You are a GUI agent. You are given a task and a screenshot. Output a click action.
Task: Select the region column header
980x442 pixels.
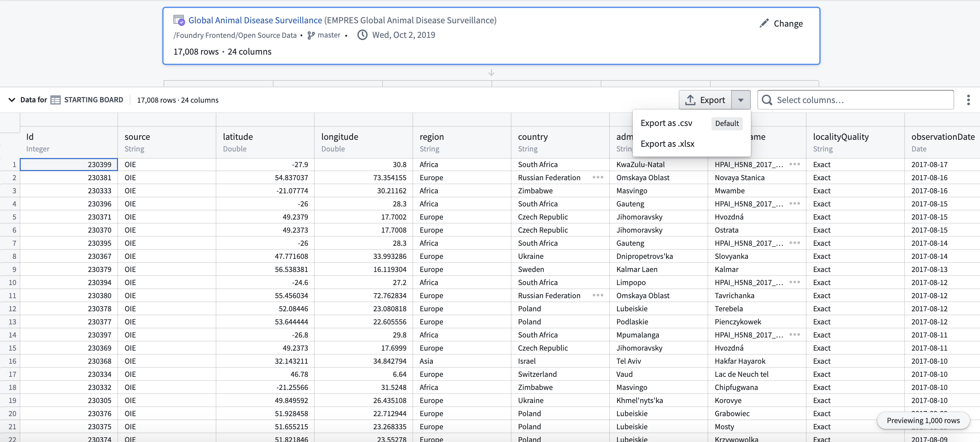(462, 142)
